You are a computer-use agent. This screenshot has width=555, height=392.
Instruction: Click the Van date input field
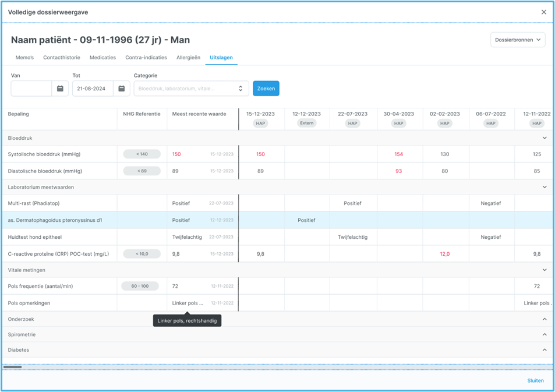click(31, 89)
